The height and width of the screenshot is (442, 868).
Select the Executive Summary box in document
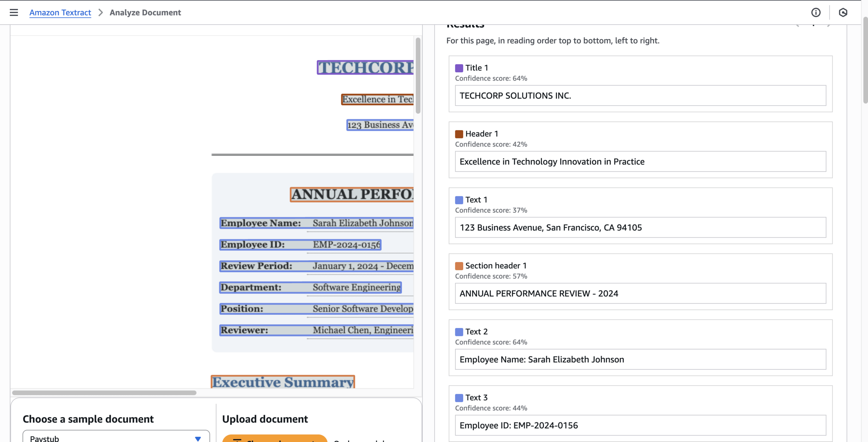pos(283,382)
